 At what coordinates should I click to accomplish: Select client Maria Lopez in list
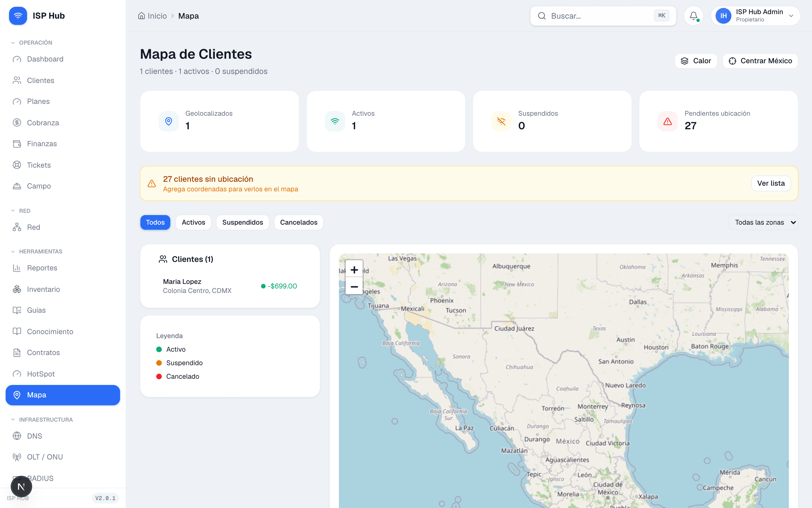(x=230, y=286)
